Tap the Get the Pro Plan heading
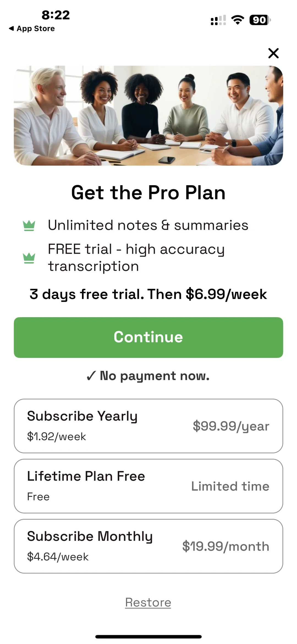 pyautogui.click(x=148, y=193)
